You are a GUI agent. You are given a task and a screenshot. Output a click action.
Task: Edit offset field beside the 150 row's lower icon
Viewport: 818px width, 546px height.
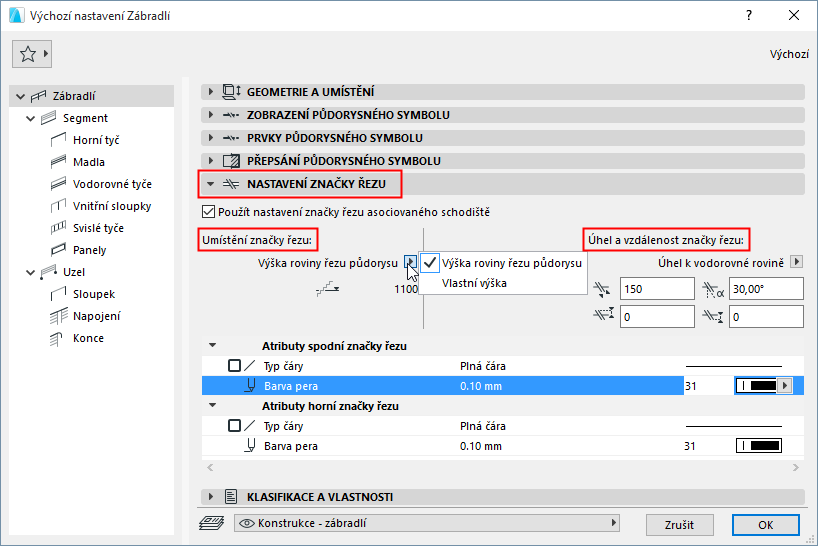tap(657, 317)
